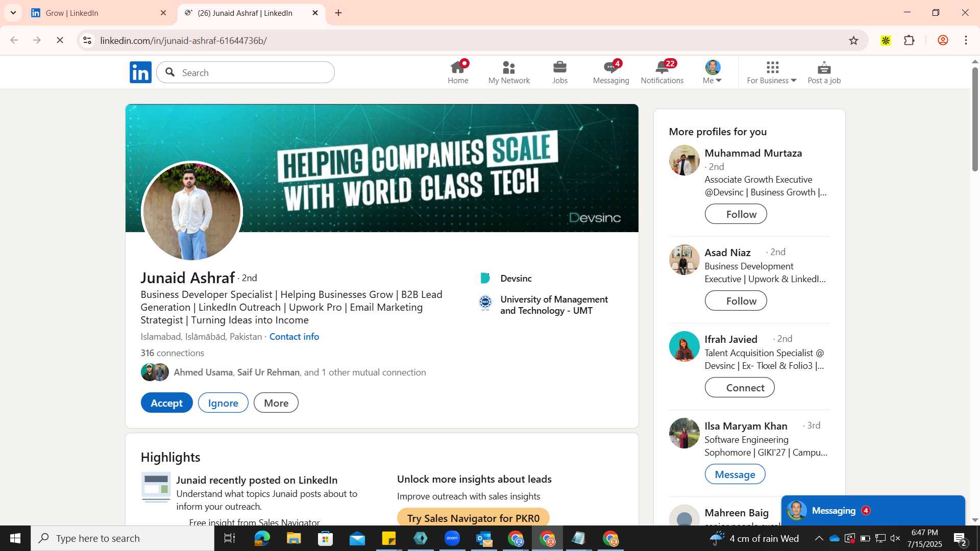This screenshot has width=980, height=551.
Task: Click the page vertical scrollbar thumb
Action: 975,119
